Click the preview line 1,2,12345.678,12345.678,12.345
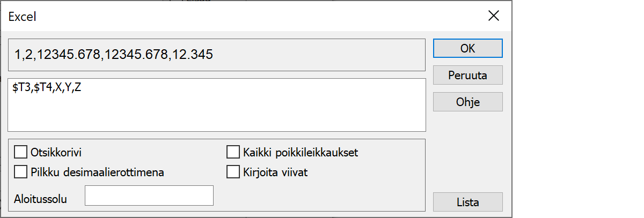The image size is (644, 218). coord(114,55)
